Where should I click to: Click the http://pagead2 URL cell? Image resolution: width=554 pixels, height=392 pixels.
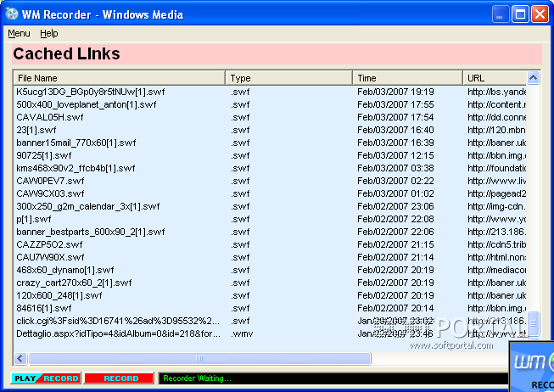pos(497,193)
